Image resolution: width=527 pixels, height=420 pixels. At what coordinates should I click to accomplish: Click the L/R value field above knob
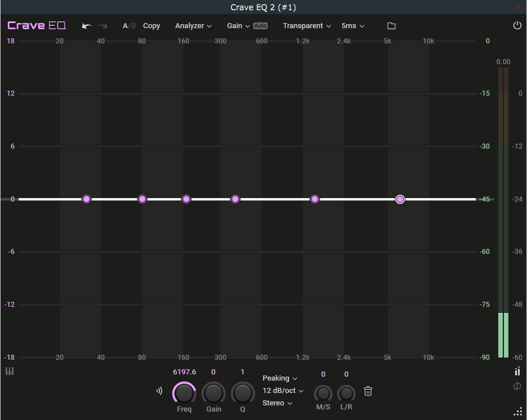[x=346, y=374]
